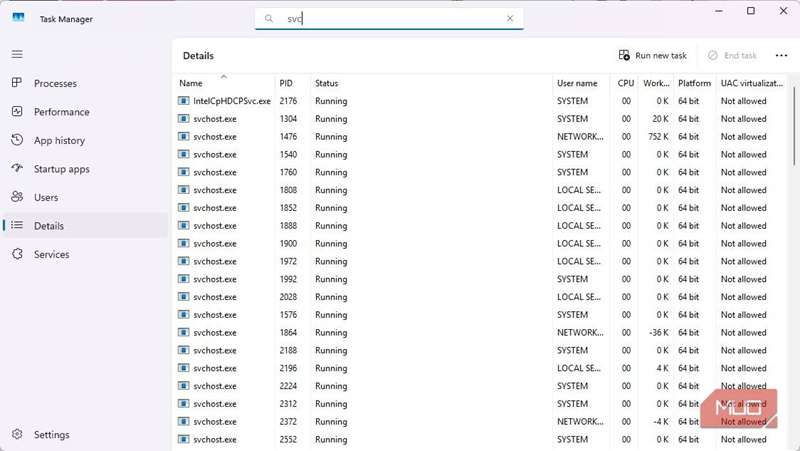Image resolution: width=800 pixels, height=451 pixels.
Task: Select the Details tab label
Action: (49, 226)
